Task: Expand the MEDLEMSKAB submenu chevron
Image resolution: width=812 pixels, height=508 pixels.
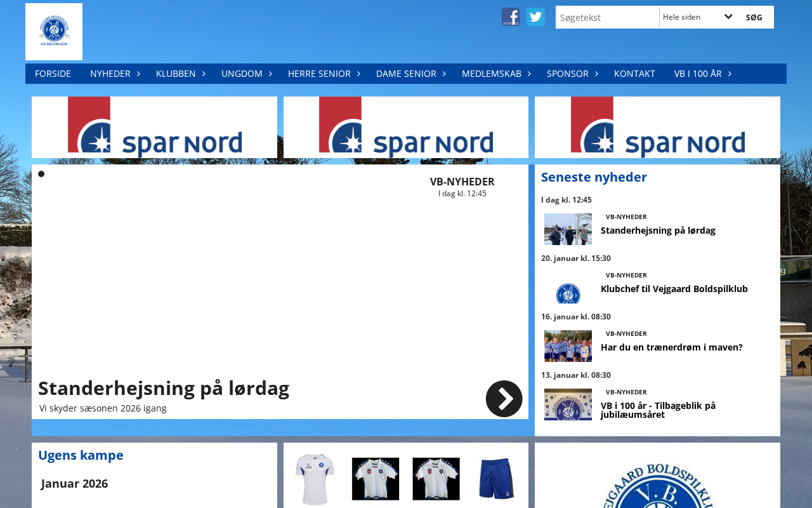Action: click(x=529, y=74)
